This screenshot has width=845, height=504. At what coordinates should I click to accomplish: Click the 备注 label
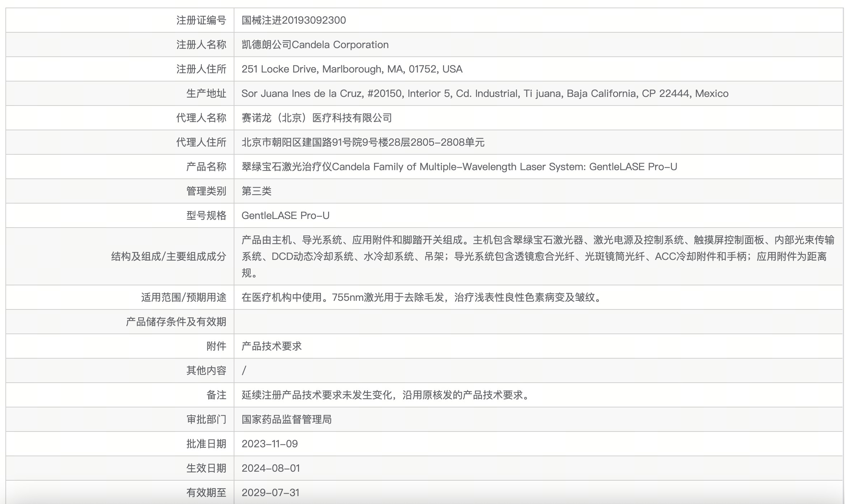(216, 395)
